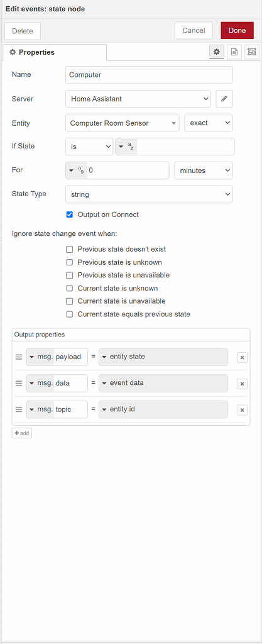The height and width of the screenshot is (644, 262).
Task: Open exact entity match type dropdown
Action: point(209,123)
